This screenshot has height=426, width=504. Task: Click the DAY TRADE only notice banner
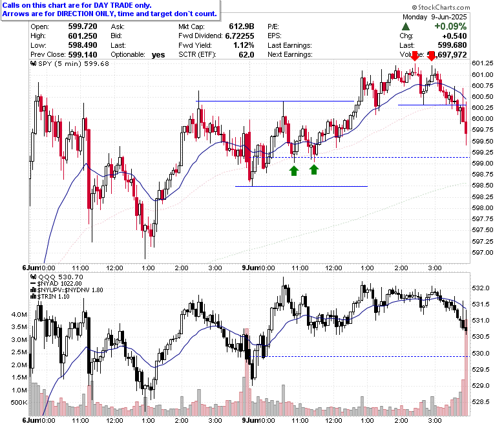[110, 10]
